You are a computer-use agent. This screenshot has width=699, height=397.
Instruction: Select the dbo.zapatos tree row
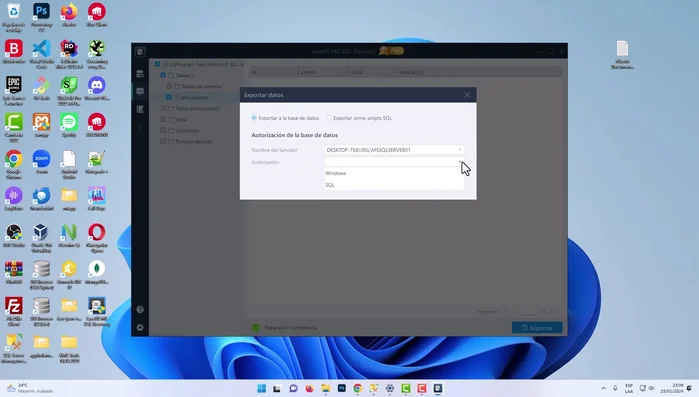[x=196, y=97]
